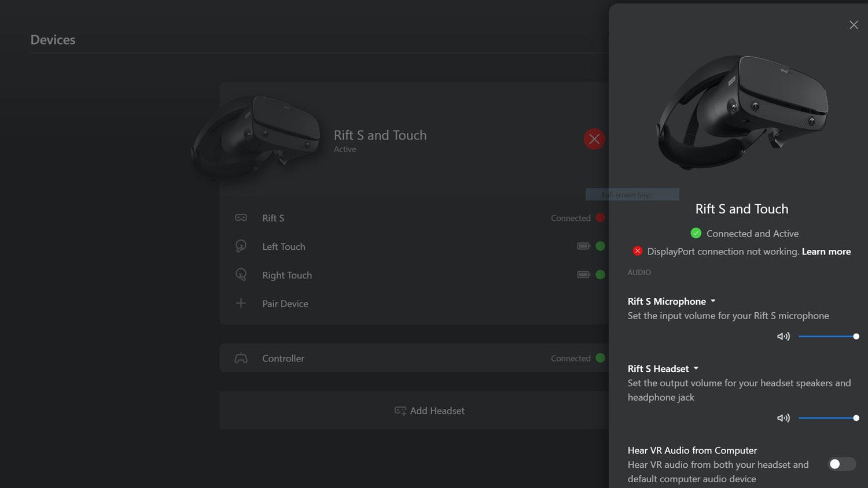Click the plus icon next to Pair Device
The image size is (868, 488).
pos(241,303)
